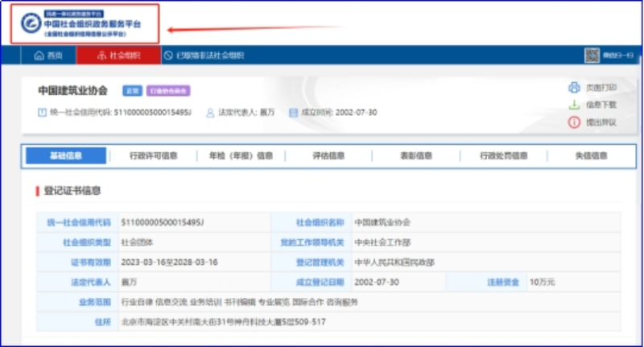Click the purple 行业协会商会 badge
This screenshot has height=347, width=644.
[x=168, y=91]
